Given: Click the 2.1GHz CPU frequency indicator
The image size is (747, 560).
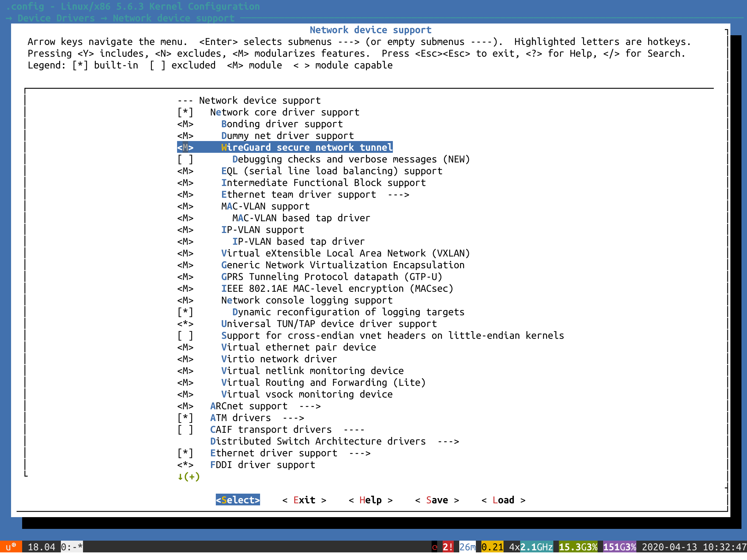Looking at the screenshot, I should pos(536,547).
